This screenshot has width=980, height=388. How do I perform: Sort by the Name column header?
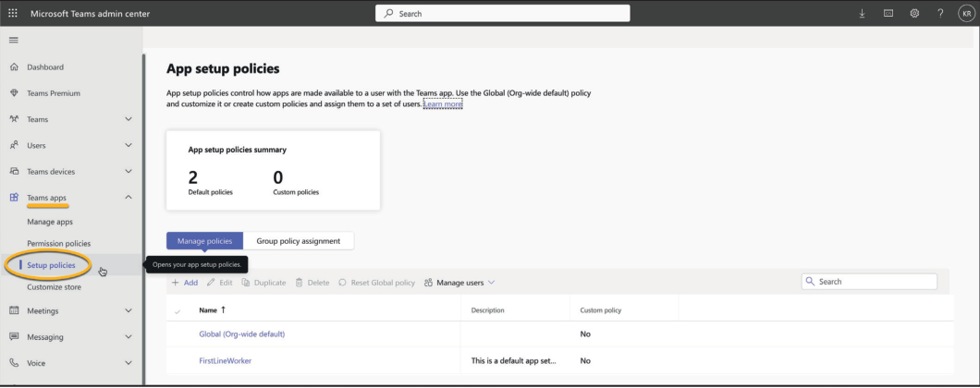(x=213, y=309)
